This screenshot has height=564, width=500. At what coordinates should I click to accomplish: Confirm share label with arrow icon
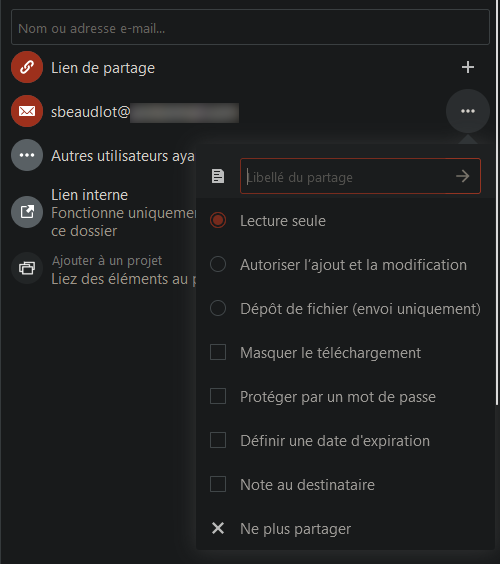pos(463,176)
